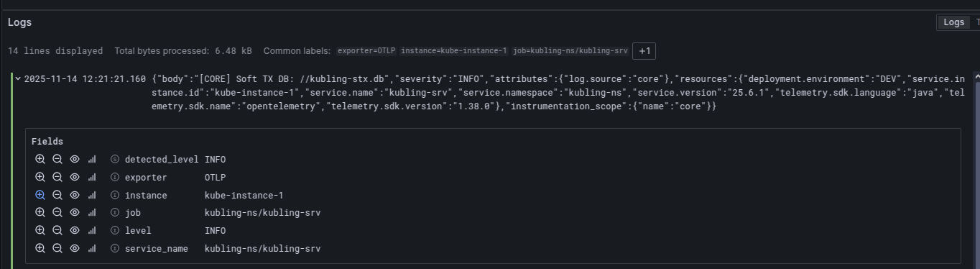Open ad-hoc statistics for detected_level
Screen dimensions: 980x269
click(x=92, y=159)
